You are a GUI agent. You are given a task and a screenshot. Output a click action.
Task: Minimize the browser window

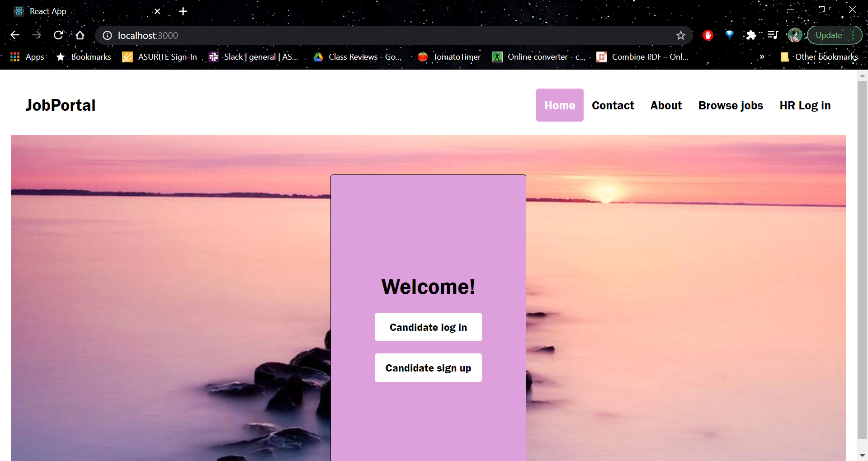pos(790,10)
